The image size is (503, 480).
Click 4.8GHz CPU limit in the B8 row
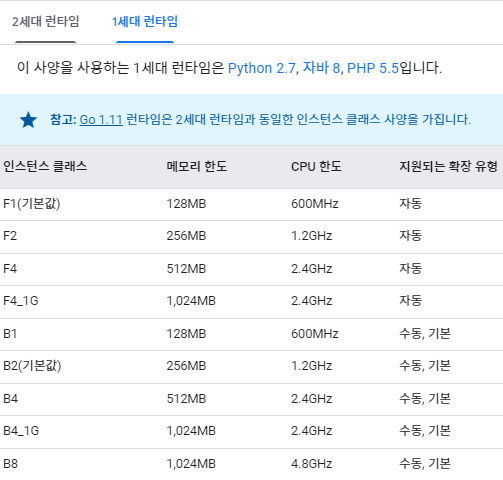(312, 464)
